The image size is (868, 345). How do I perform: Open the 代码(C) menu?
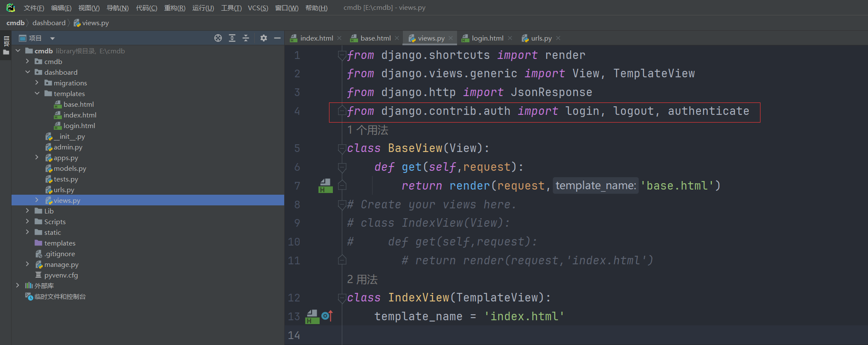[146, 8]
